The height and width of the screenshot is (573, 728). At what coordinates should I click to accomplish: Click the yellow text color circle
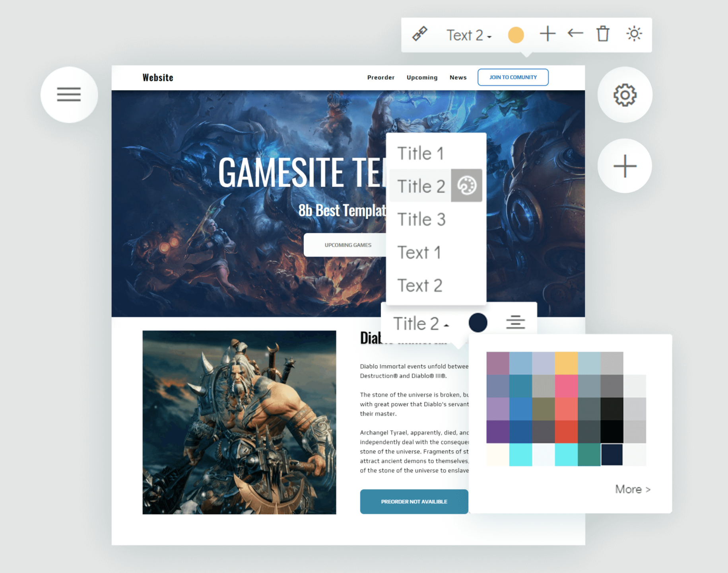[516, 35]
